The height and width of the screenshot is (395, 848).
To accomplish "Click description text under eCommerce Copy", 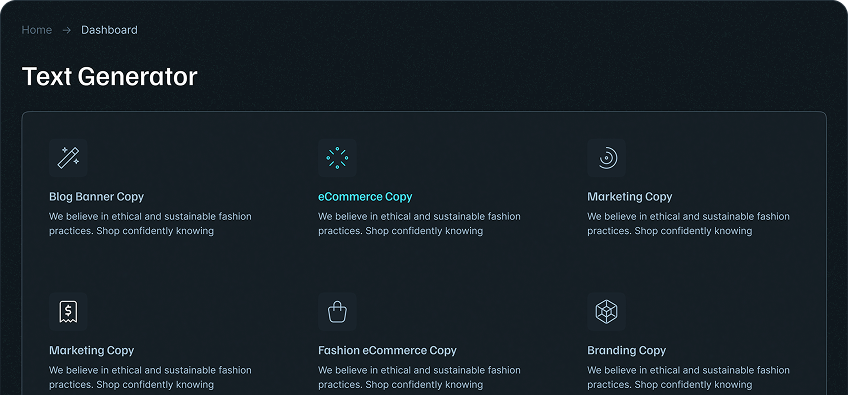I will 419,223.
